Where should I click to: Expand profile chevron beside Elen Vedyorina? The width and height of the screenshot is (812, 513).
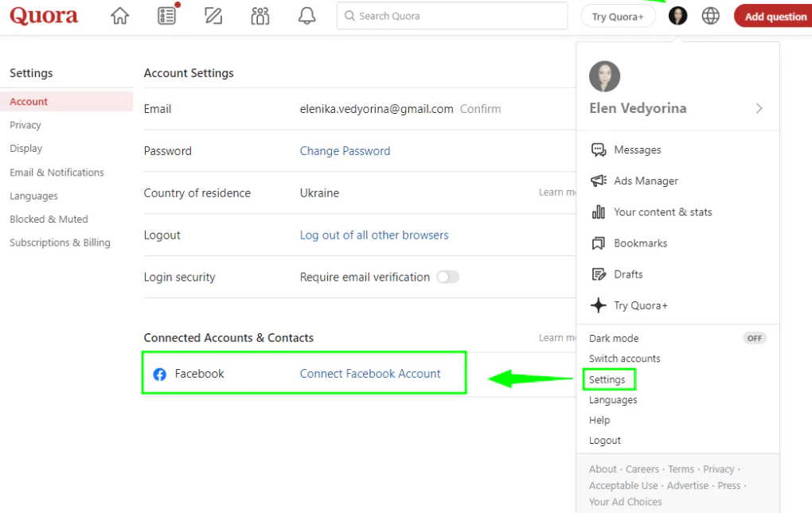pos(759,108)
